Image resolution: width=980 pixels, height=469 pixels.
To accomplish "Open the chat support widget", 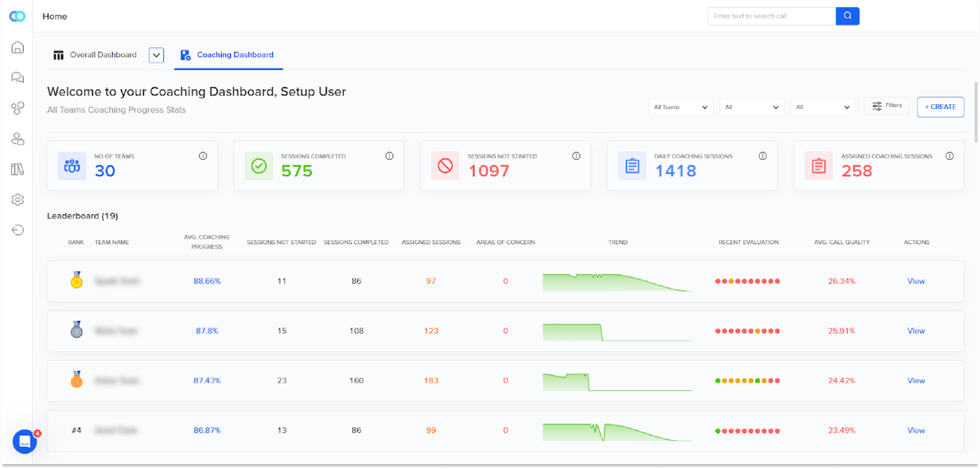I will 25,441.
